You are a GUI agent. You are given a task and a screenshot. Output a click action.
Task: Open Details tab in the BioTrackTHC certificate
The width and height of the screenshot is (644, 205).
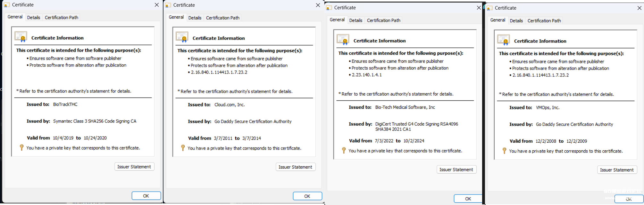tap(34, 18)
